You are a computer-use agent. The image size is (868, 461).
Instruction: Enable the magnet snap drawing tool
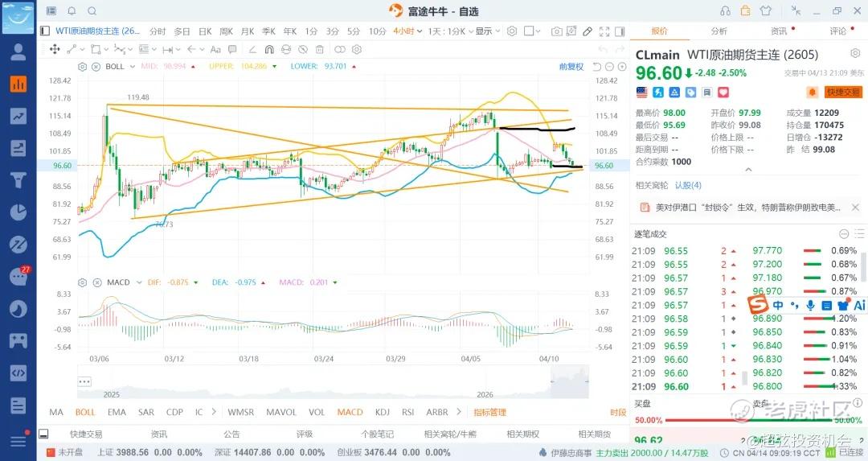(x=269, y=49)
